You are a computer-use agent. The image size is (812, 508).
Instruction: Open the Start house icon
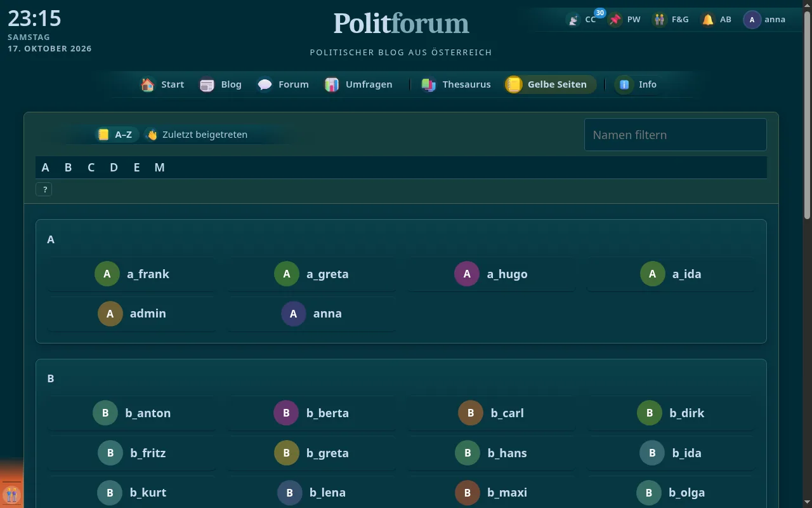tap(148, 84)
